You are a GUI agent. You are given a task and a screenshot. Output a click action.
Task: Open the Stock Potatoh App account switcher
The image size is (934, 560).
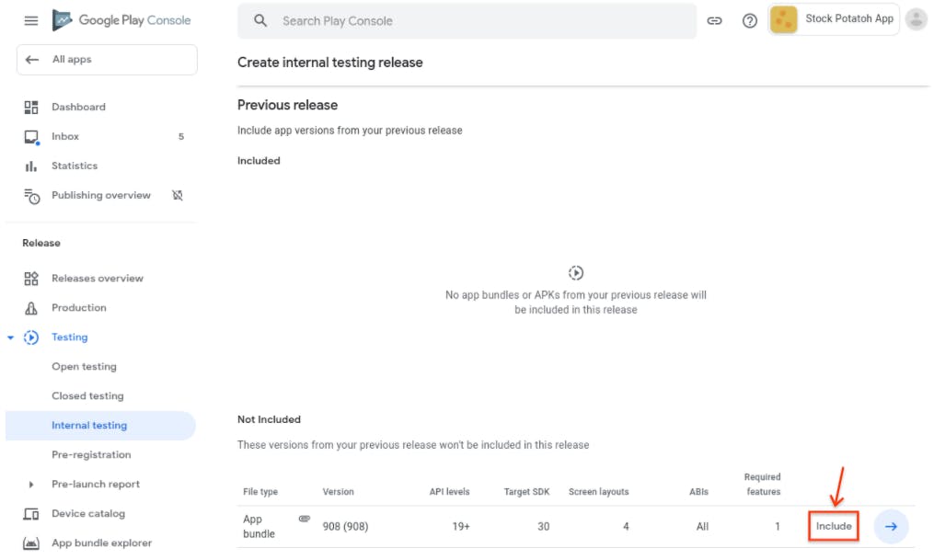pos(833,18)
